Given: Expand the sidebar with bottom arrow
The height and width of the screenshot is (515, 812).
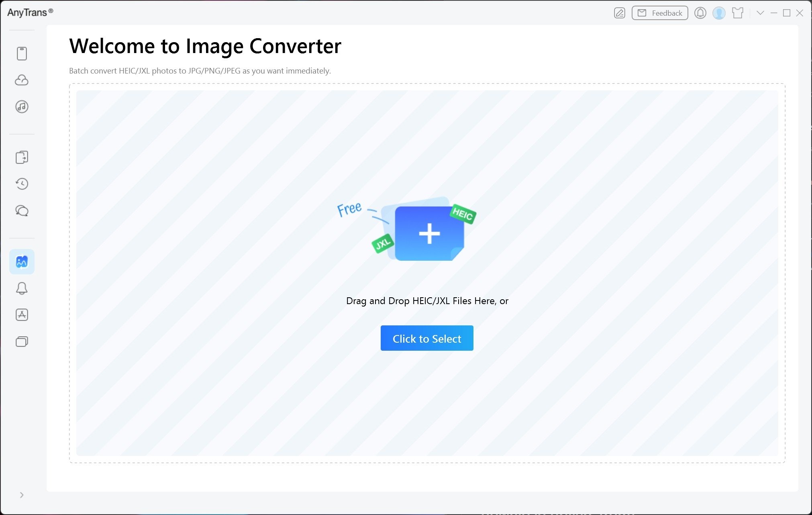Looking at the screenshot, I should tap(22, 495).
